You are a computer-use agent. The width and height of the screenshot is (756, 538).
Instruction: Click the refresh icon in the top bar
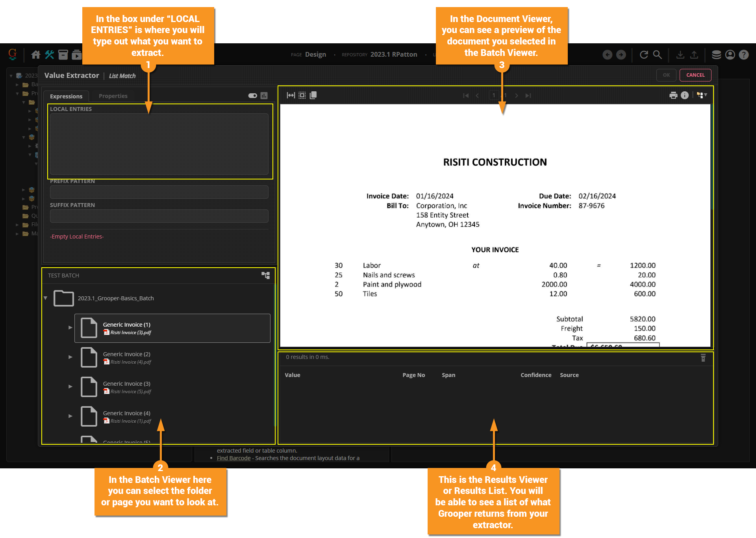click(x=644, y=55)
